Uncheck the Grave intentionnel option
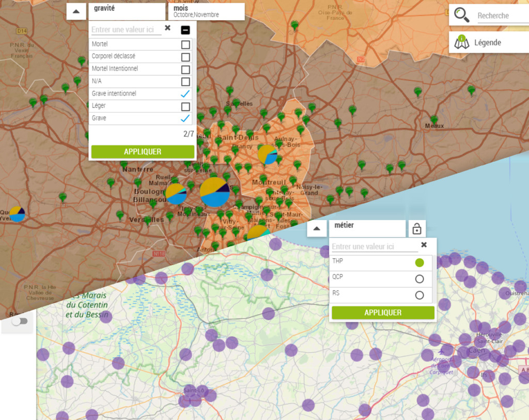The image size is (529, 420). [185, 94]
